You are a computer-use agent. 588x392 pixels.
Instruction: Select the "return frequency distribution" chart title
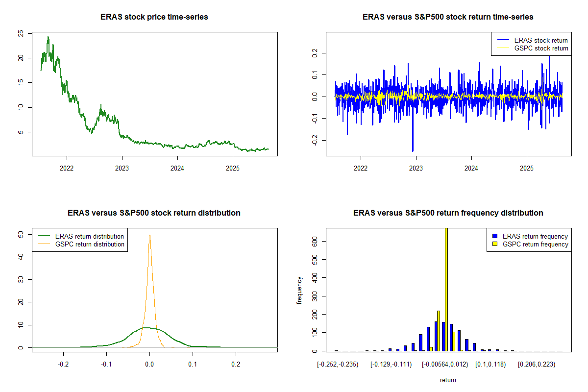coord(448,213)
